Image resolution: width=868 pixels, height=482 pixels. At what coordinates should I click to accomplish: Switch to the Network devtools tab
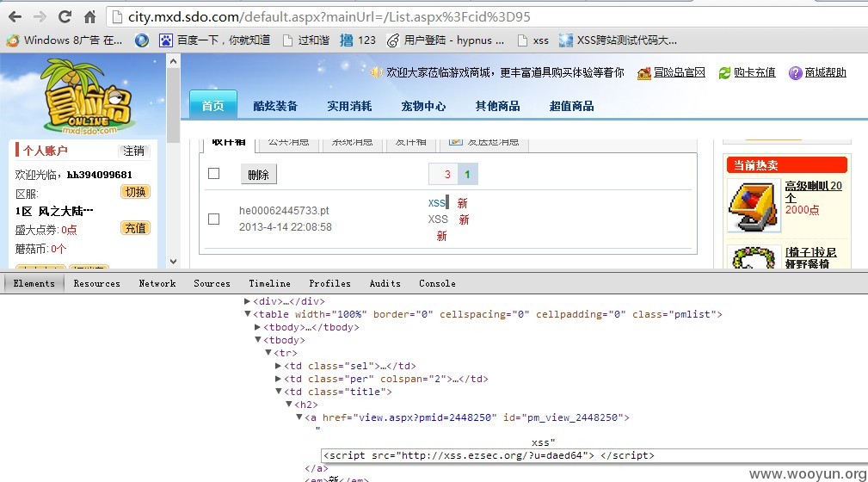(157, 283)
